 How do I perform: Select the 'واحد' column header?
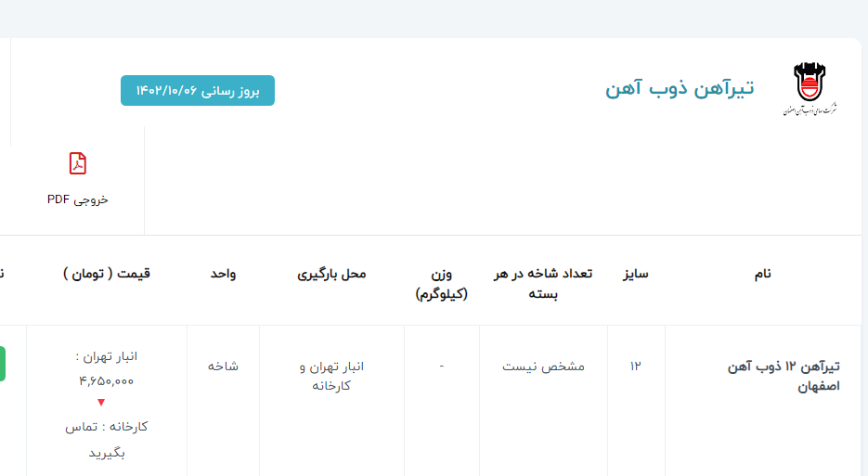223,274
